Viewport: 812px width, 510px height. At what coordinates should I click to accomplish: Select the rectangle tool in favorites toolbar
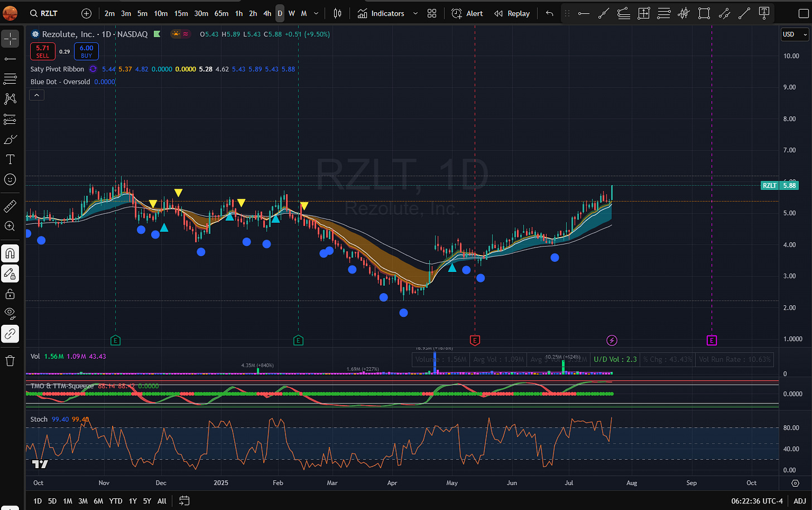[704, 13]
